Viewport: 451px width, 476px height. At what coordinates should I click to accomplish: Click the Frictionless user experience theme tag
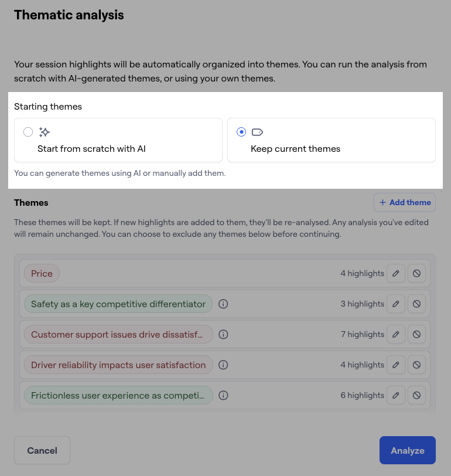point(118,395)
